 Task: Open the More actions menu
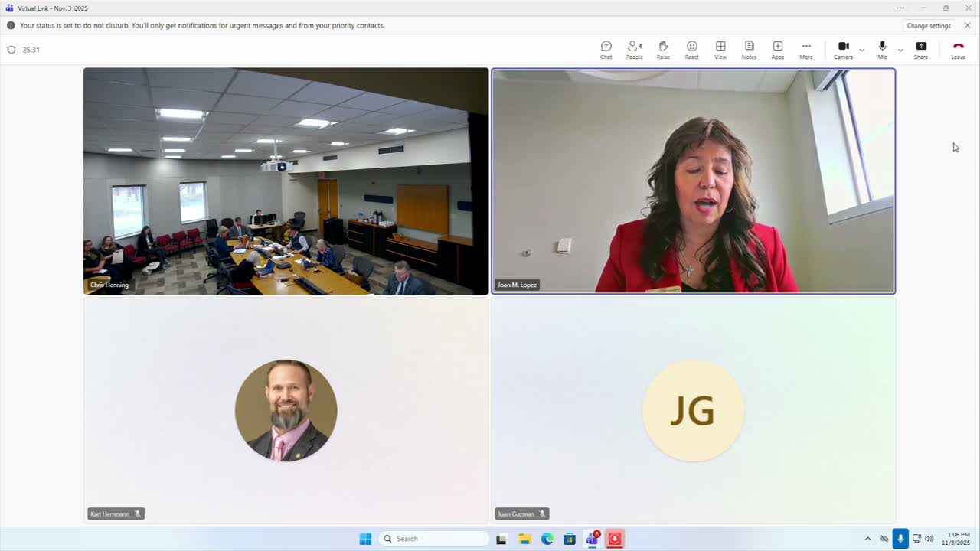coord(806,50)
